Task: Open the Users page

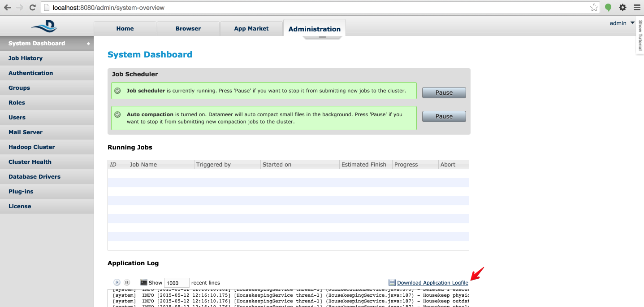Action: (x=47, y=118)
